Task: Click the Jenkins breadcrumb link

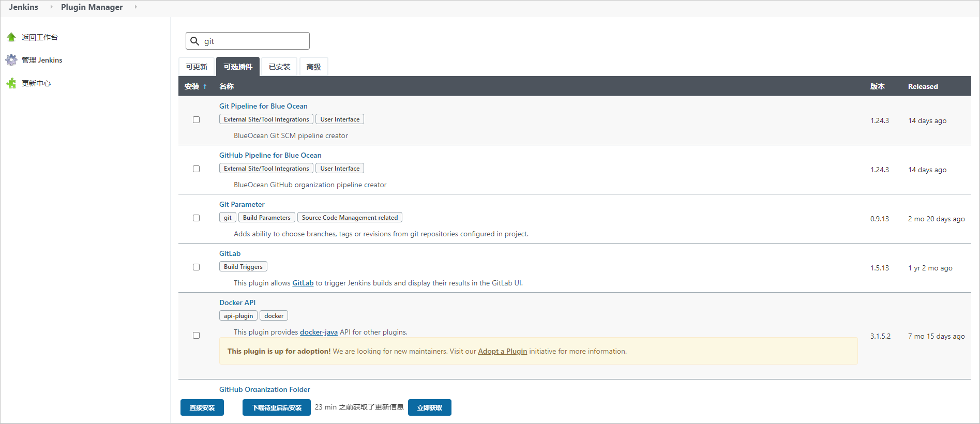Action: tap(24, 7)
